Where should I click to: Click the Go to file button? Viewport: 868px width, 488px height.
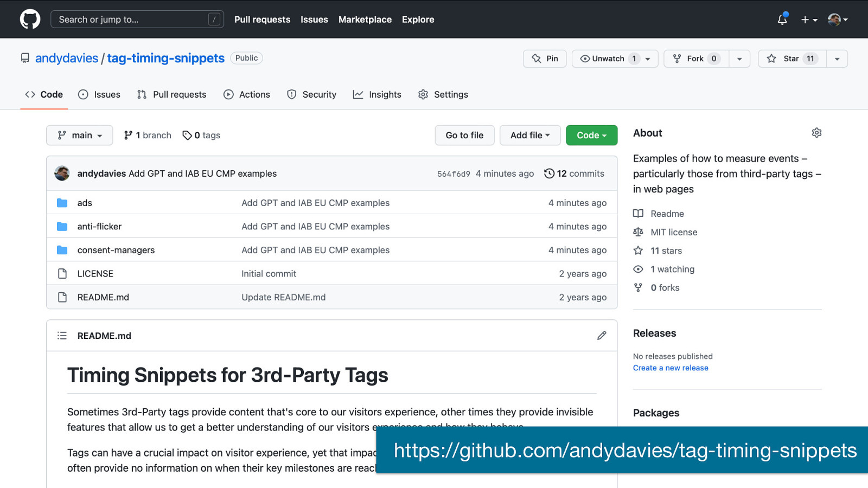tap(464, 135)
